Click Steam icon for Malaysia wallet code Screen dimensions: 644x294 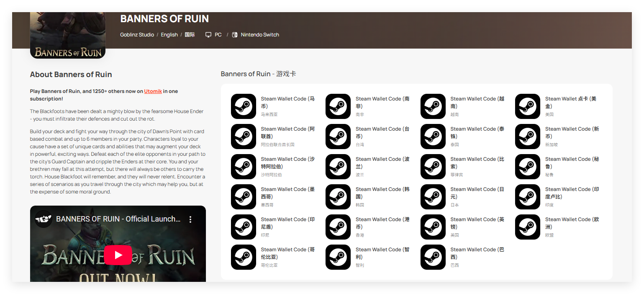click(x=243, y=106)
